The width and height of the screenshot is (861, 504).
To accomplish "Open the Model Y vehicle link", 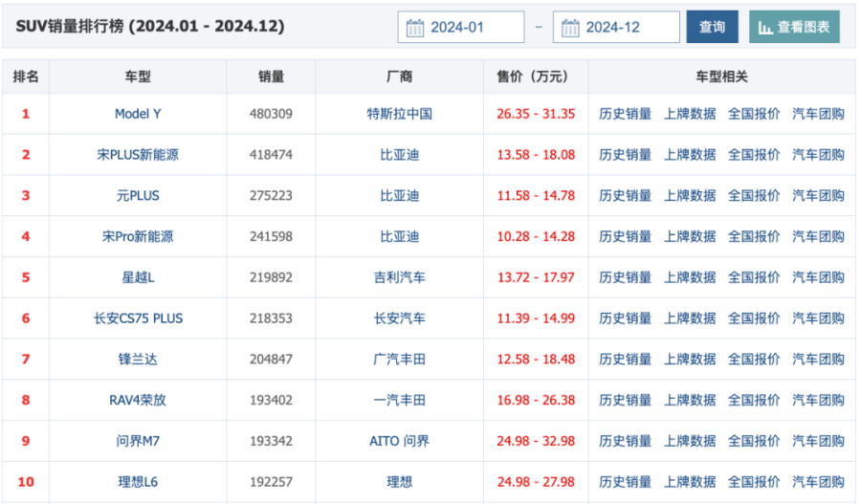I will pos(138,114).
